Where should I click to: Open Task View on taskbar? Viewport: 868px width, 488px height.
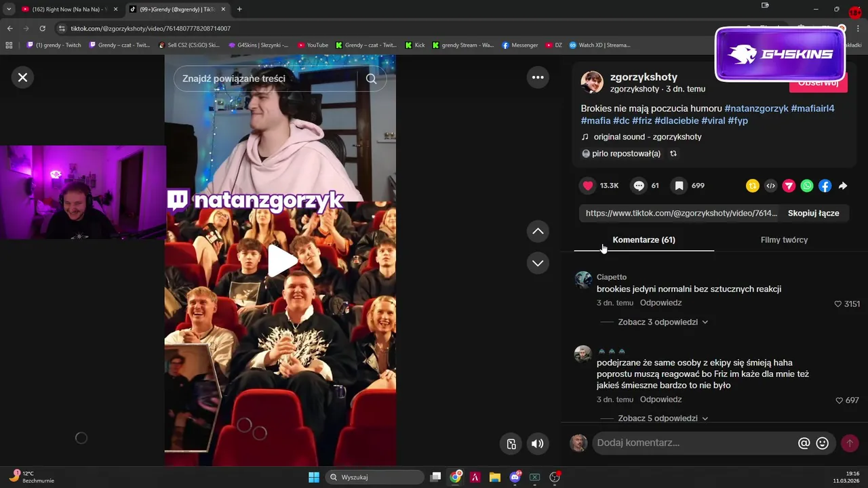[x=436, y=477]
